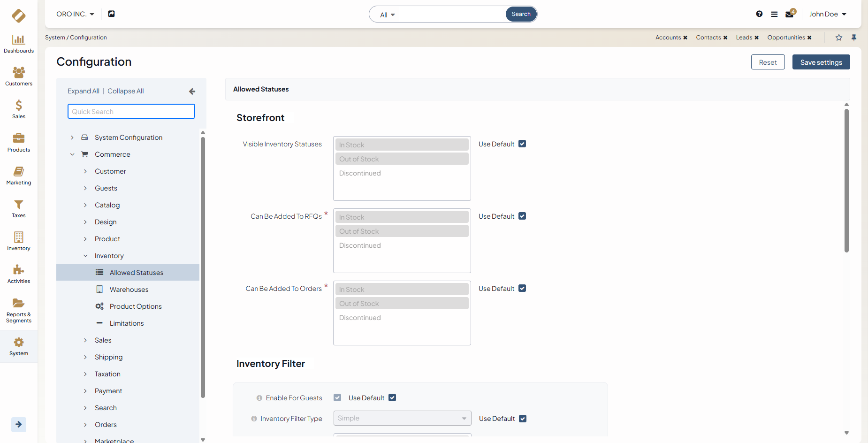The image size is (868, 443).
Task: Select Product Options in the configuration tree
Action: (136, 306)
